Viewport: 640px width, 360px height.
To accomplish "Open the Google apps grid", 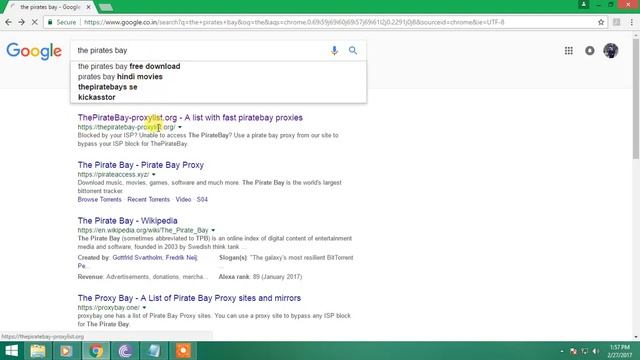I will pyautogui.click(x=569, y=51).
